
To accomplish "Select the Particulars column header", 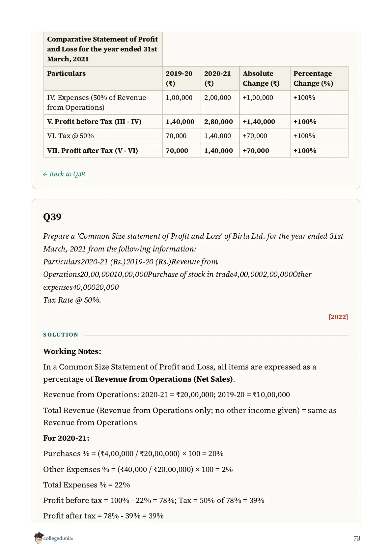I will [x=66, y=73].
